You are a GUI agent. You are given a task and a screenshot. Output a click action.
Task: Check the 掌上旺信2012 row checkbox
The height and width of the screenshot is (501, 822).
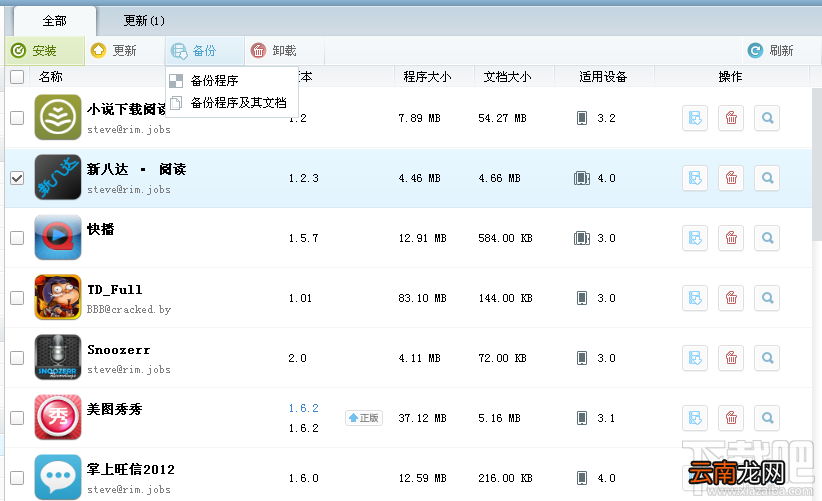17,478
